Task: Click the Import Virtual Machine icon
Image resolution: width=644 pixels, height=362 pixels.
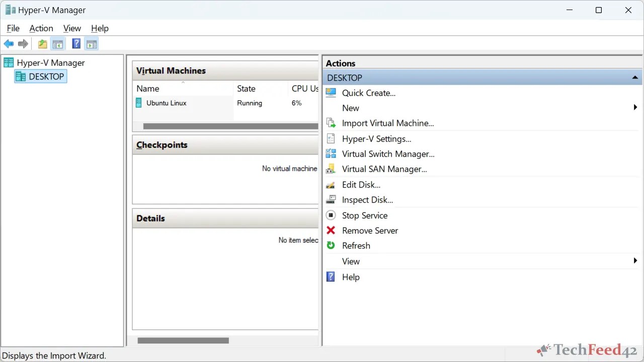Action: click(x=331, y=123)
